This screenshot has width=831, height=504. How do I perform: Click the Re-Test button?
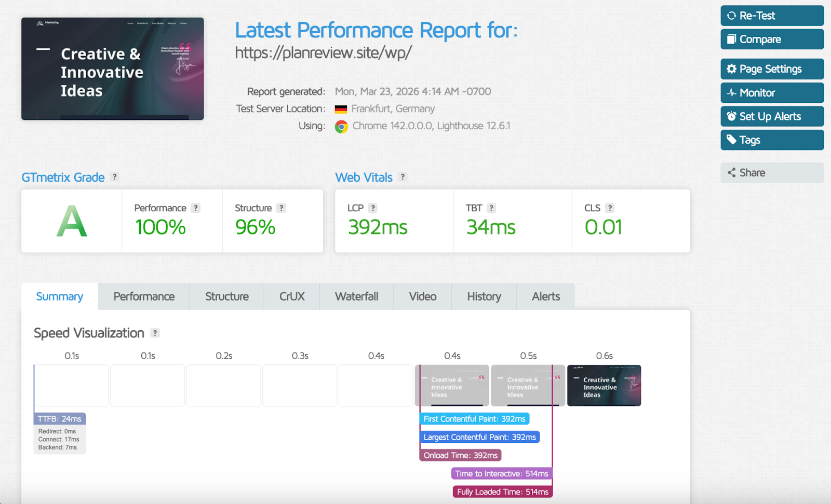tap(772, 16)
